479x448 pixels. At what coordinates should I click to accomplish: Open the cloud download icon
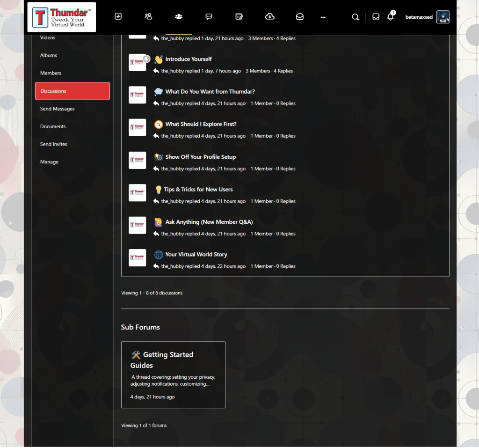[x=270, y=16]
